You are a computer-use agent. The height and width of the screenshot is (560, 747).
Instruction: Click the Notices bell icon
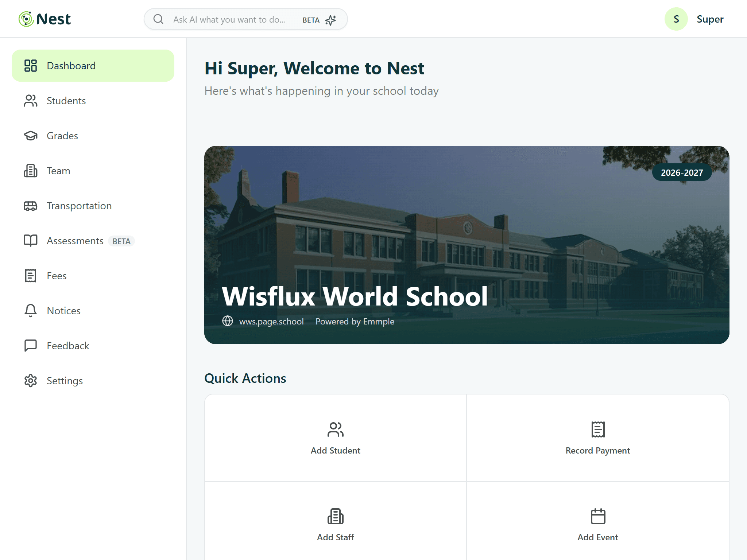[x=31, y=311]
